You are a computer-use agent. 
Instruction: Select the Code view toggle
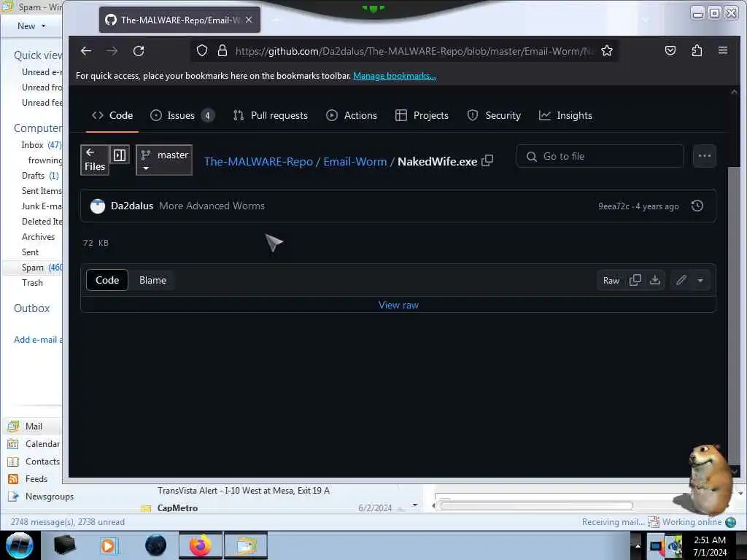click(107, 280)
